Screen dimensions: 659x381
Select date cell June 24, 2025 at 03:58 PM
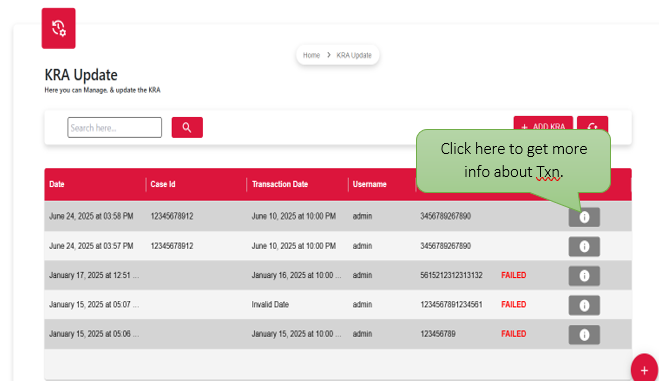pos(91,216)
